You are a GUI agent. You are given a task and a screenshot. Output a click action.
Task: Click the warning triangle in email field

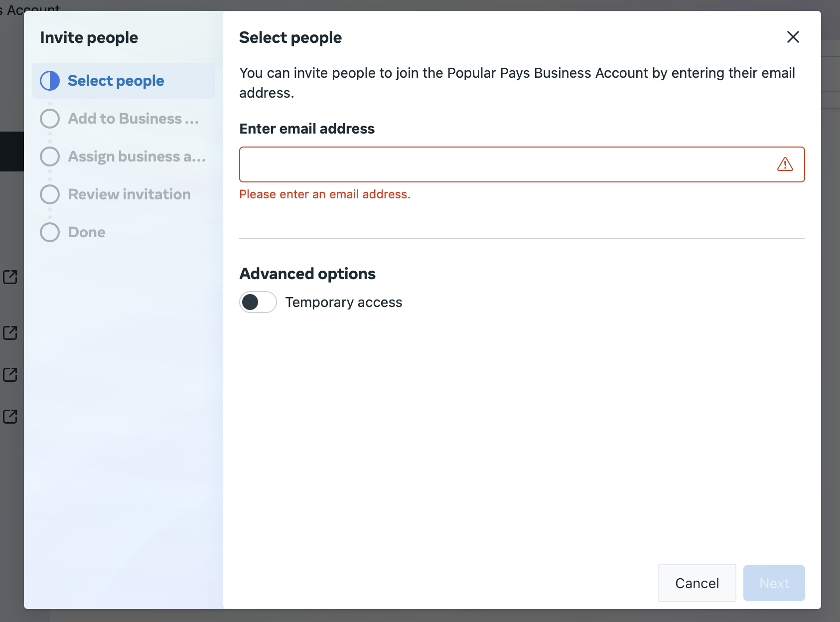[785, 164]
